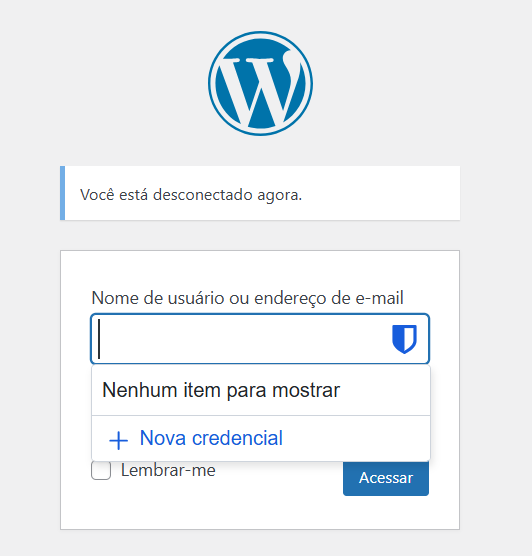The image size is (532, 556).
Task: Click the Acessar login button
Action: (x=386, y=478)
